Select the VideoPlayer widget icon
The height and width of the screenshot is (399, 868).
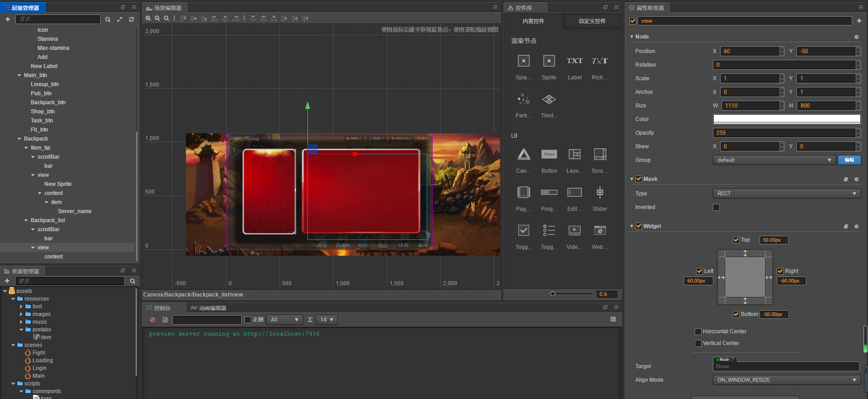tap(574, 231)
